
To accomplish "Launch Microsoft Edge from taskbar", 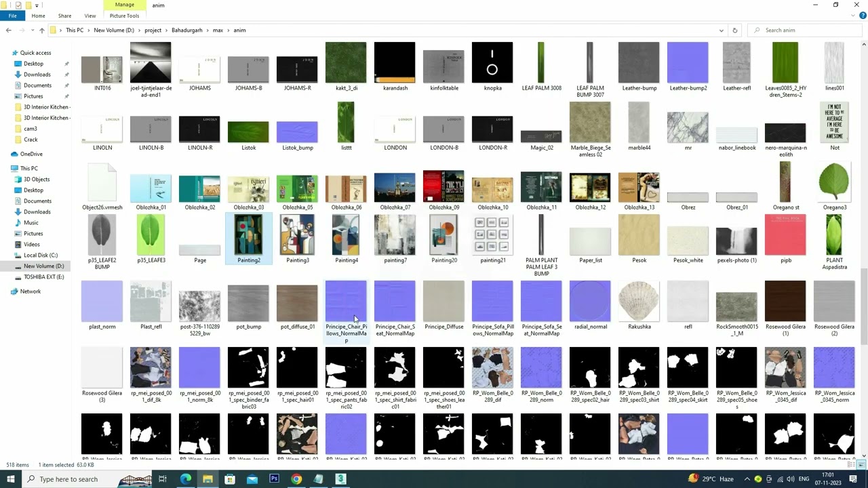I will pyautogui.click(x=186, y=479).
